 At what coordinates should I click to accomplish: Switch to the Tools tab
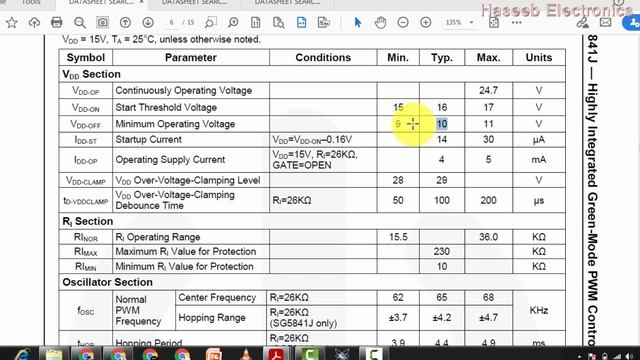tap(31, 2)
